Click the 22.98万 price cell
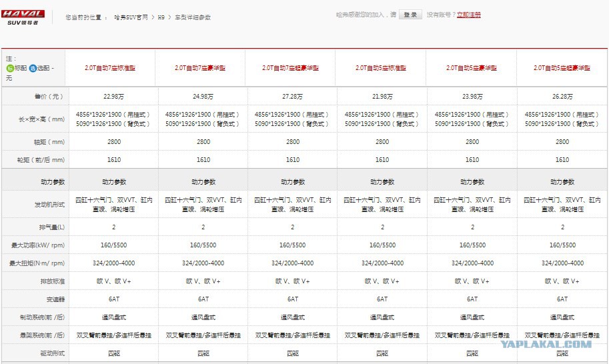Image resolution: width=609 pixels, height=364 pixels. coord(113,97)
